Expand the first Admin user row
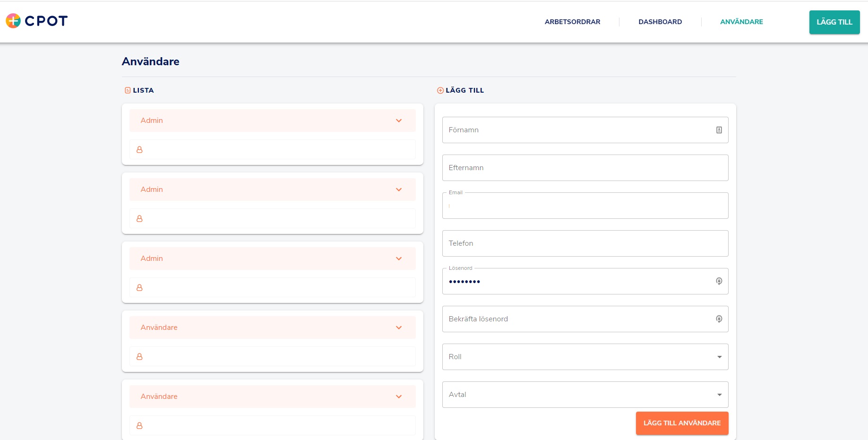The image size is (868, 440). [x=272, y=121]
